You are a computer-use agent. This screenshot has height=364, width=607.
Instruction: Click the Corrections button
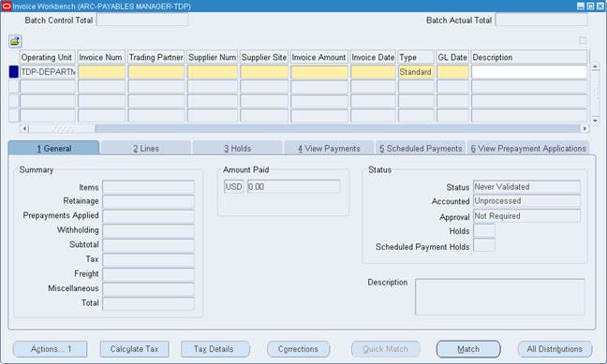298,349
